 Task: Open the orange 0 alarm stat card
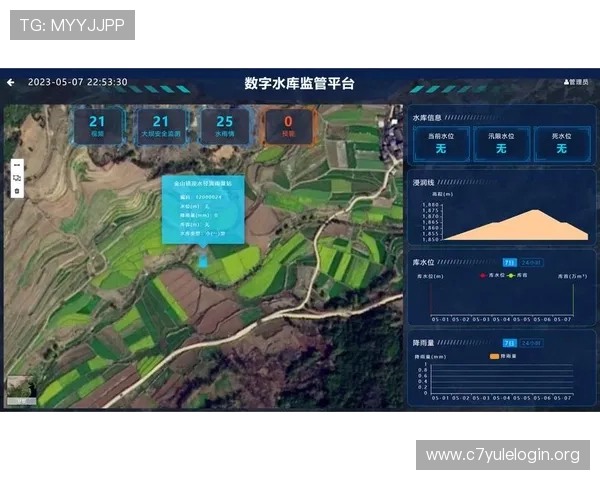tap(289, 126)
